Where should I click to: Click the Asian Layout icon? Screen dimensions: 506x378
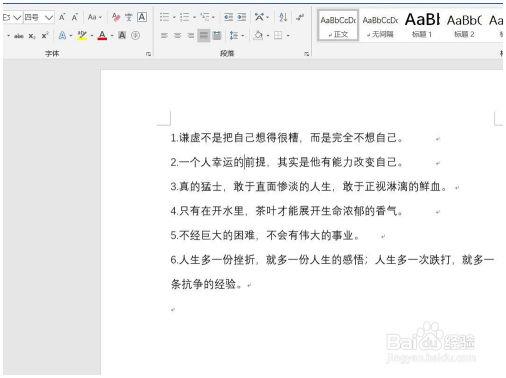[x=259, y=17]
